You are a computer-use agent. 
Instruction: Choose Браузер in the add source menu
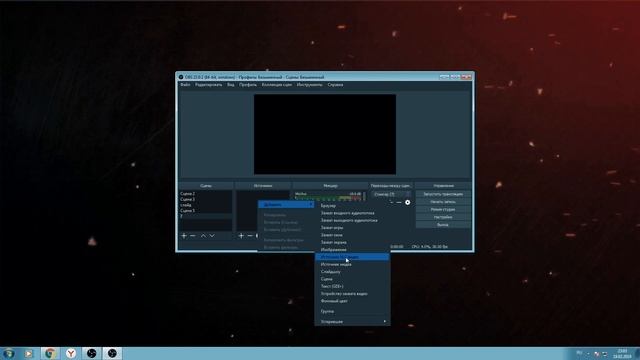point(352,206)
